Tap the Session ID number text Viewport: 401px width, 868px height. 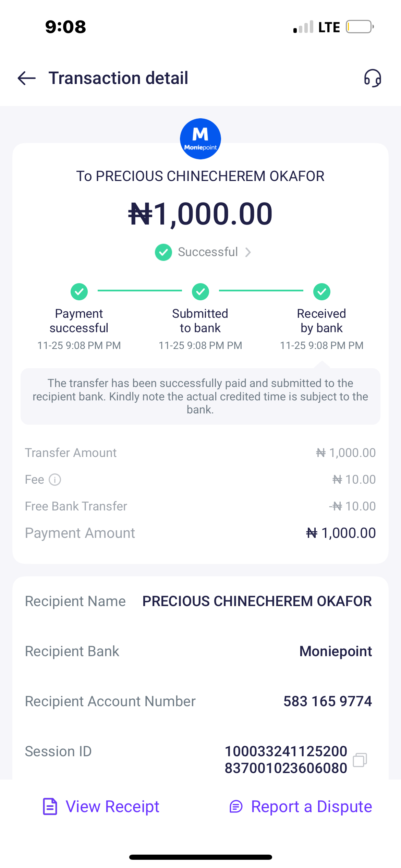[286, 760]
